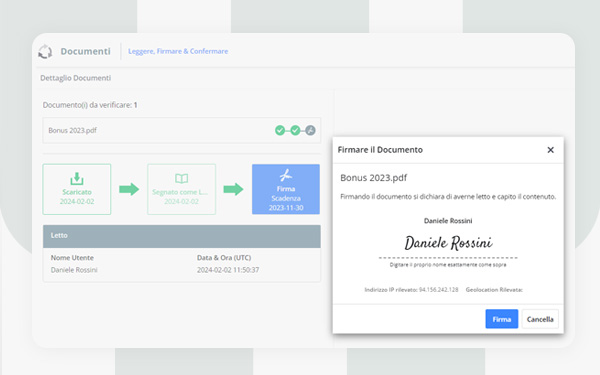Click Digitare il proprio nome hint text
Screen dimensions: 600x375
pos(448,265)
